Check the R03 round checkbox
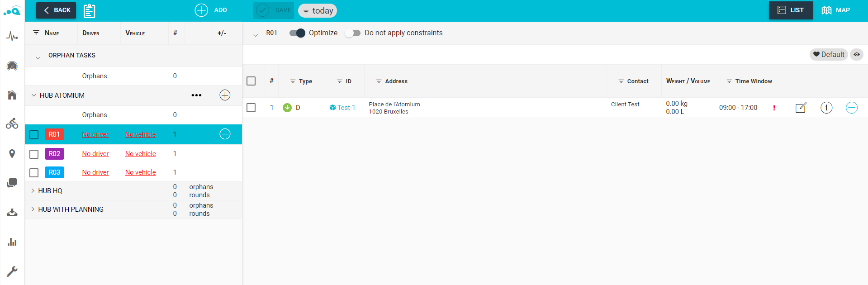 pyautogui.click(x=34, y=173)
